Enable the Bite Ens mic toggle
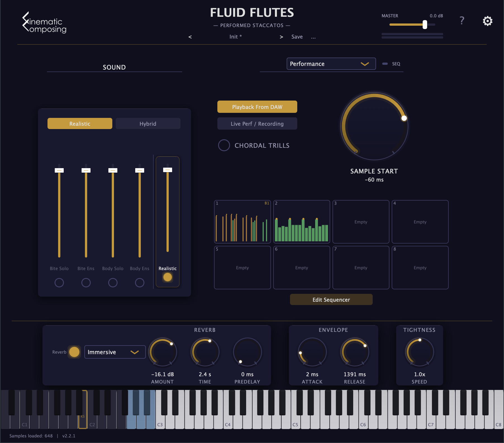The width and height of the screenshot is (504, 443). 86,283
